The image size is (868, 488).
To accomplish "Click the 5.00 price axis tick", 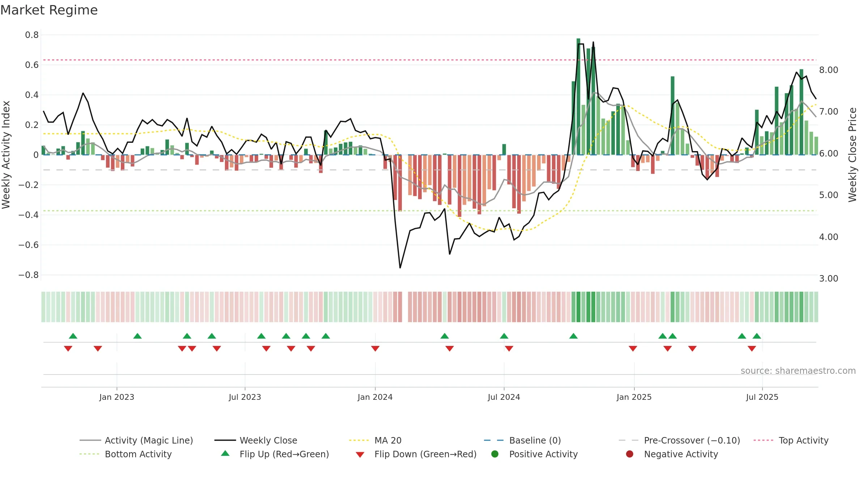I will coord(829,195).
